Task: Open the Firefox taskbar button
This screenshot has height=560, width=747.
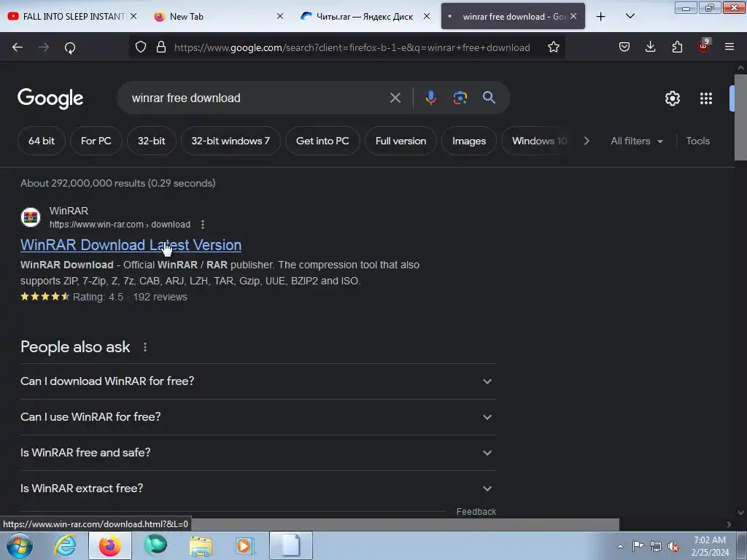Action: [x=110, y=545]
